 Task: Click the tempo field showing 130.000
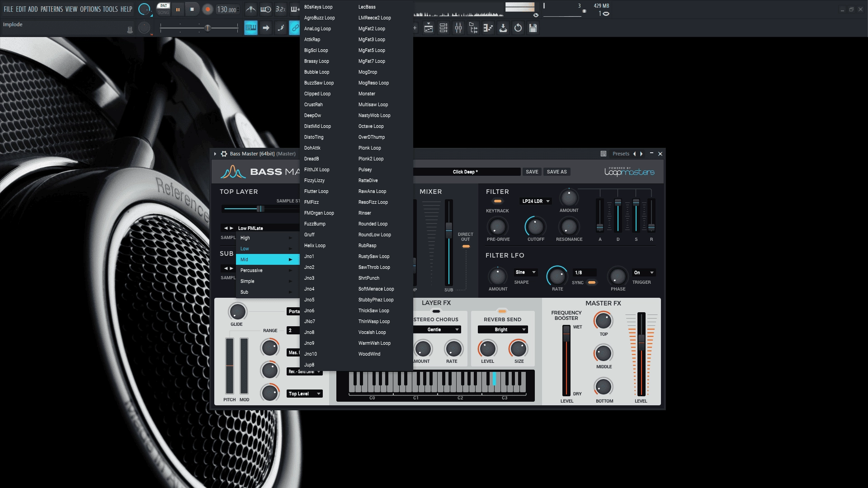coord(227,9)
